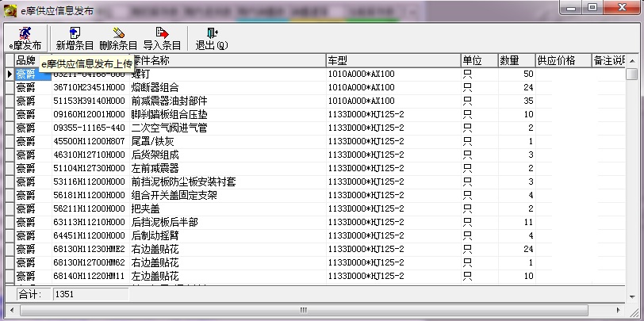Select part name 后货架组成

[155, 155]
